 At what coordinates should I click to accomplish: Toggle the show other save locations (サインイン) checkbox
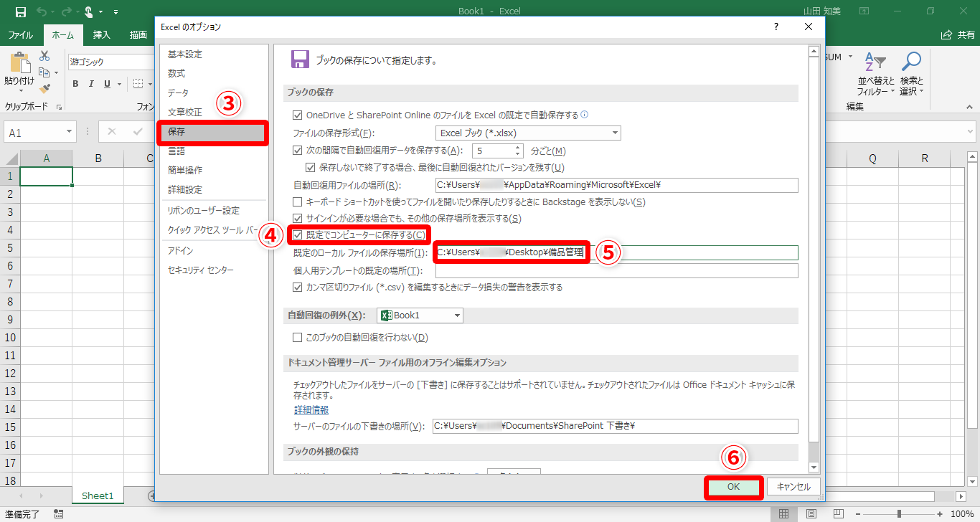pos(298,218)
